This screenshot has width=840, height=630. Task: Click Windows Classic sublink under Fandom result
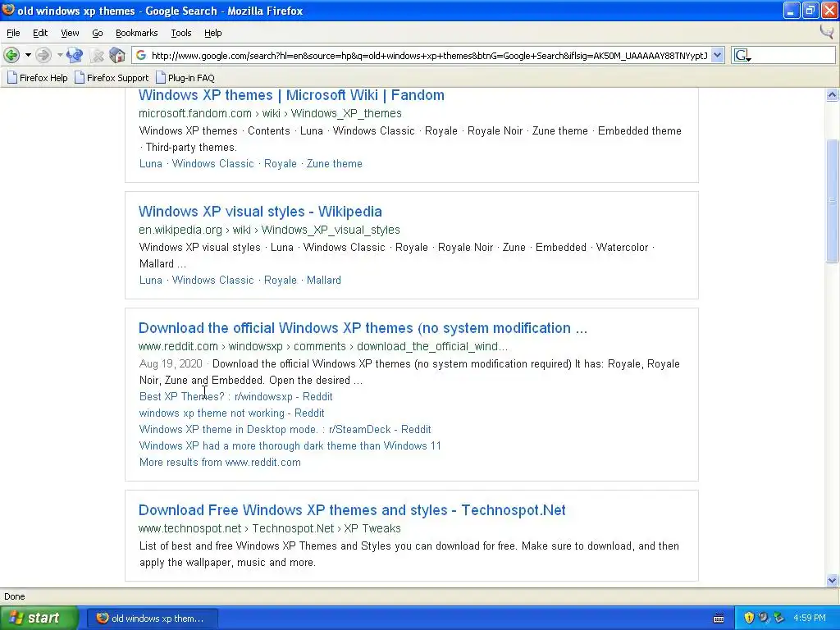click(x=212, y=164)
